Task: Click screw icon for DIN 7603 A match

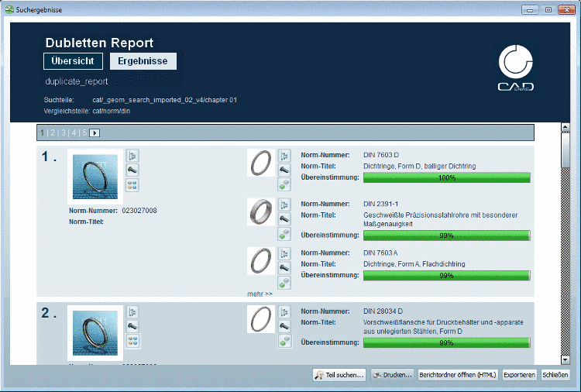Action: click(x=284, y=268)
